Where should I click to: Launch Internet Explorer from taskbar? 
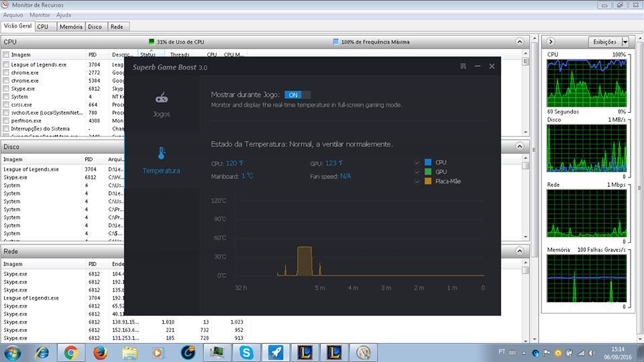[x=42, y=353]
